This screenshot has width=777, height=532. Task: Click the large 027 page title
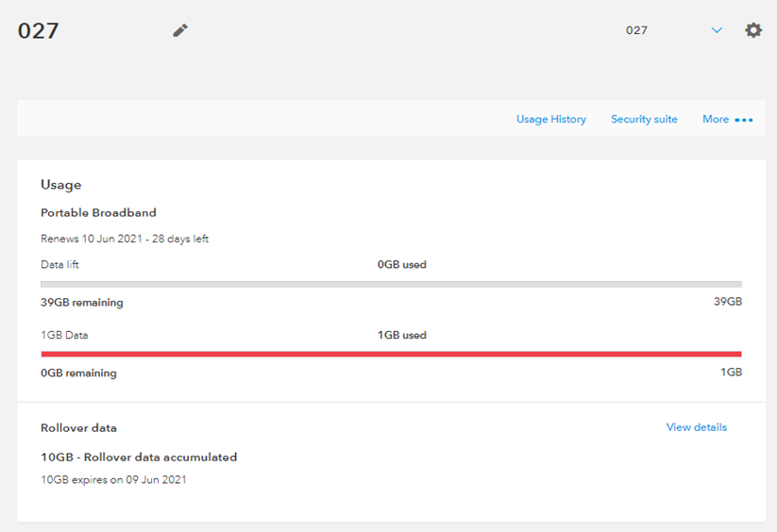[39, 30]
